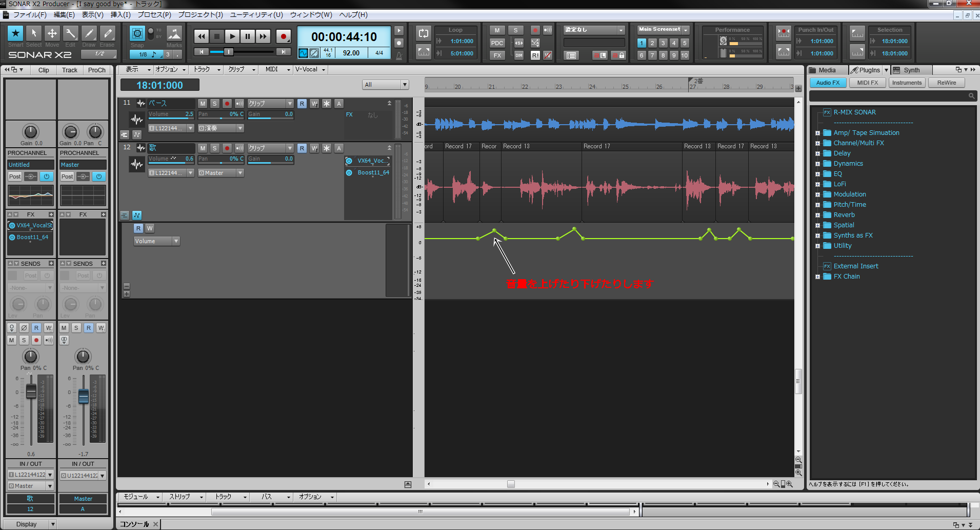Click the plugin browser search field
Screen dimensions: 980x530
pos(892,96)
